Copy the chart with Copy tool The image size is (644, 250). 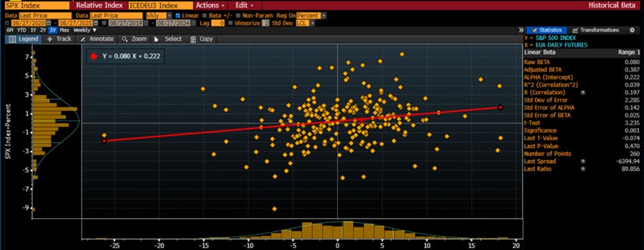pyautogui.click(x=201, y=39)
